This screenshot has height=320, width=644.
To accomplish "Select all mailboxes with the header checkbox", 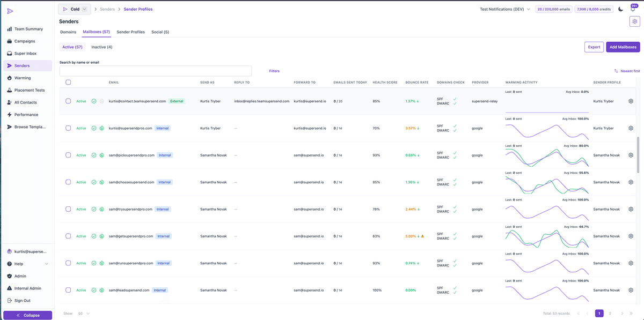I will (68, 82).
